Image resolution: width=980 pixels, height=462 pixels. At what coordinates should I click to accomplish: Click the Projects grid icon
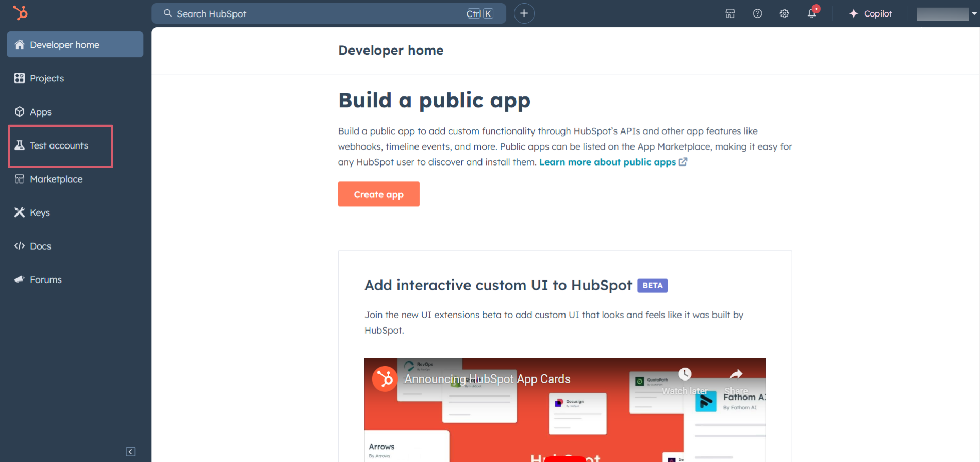(x=20, y=78)
